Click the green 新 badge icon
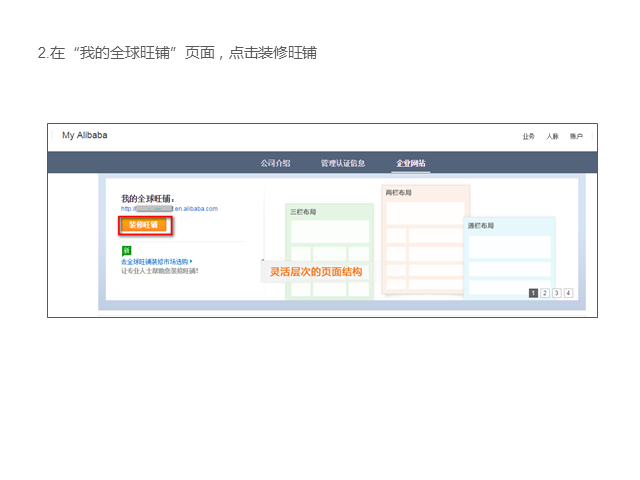The height and width of the screenshot is (480, 640). point(127,251)
